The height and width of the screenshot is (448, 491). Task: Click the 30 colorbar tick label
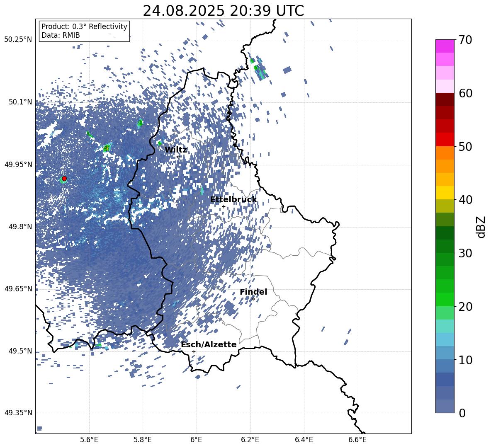466,253
